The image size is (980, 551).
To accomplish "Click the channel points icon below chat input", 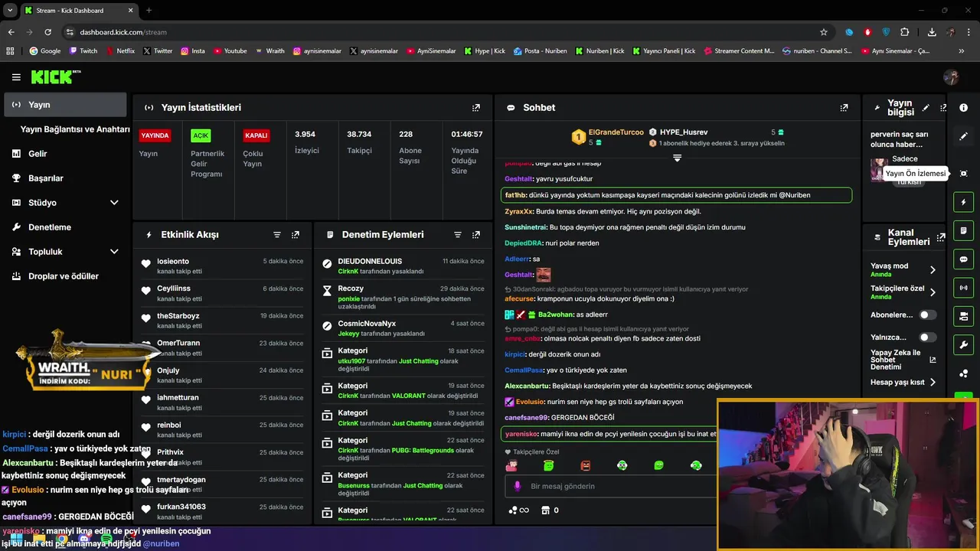I will pyautogui.click(x=518, y=510).
